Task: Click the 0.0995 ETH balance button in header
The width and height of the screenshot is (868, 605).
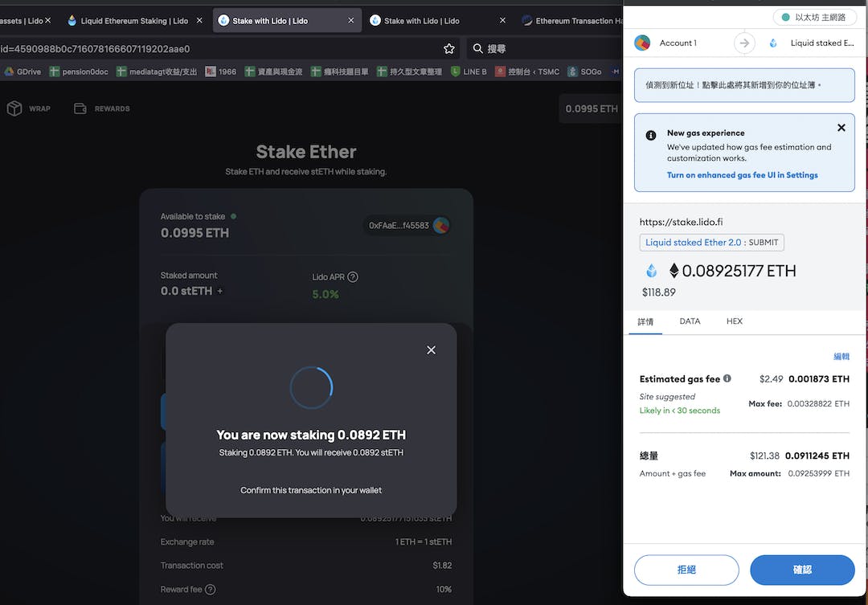Action: click(x=592, y=108)
